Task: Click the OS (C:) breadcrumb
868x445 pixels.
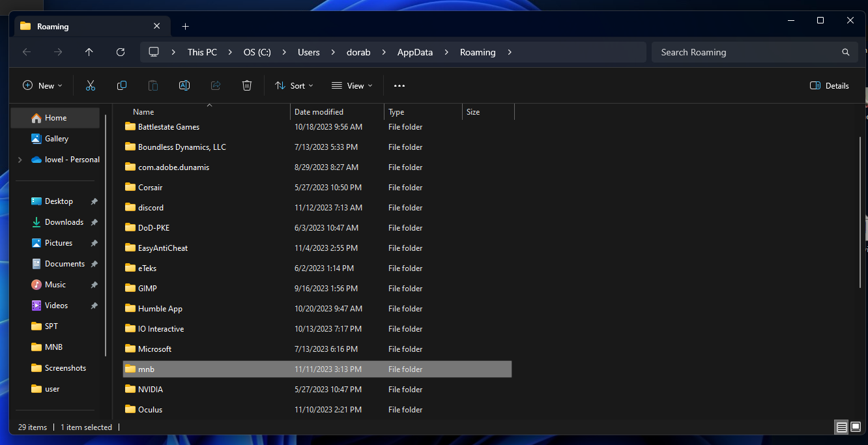Action: 257,52
